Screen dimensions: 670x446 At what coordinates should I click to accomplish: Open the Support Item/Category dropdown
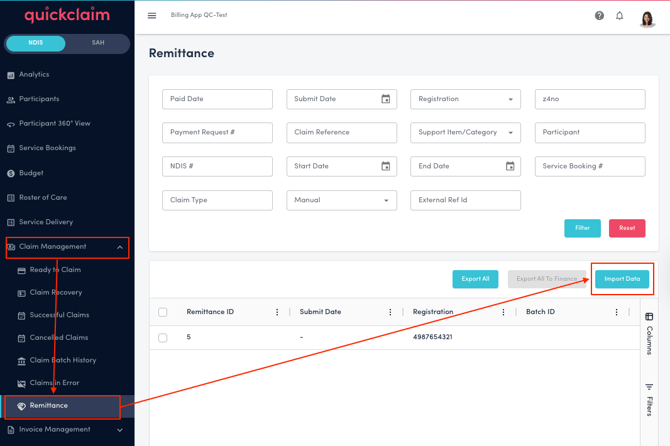coord(465,133)
